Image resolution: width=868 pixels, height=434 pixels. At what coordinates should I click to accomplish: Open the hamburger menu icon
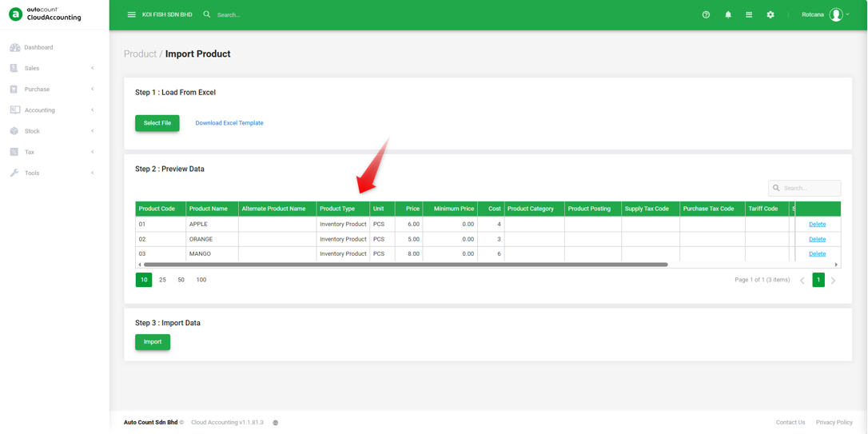pos(131,15)
